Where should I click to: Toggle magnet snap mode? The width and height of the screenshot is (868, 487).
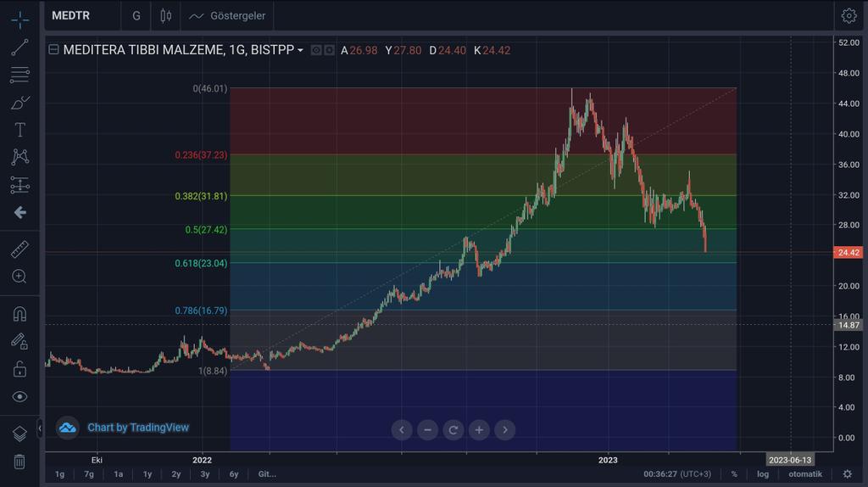point(20,314)
